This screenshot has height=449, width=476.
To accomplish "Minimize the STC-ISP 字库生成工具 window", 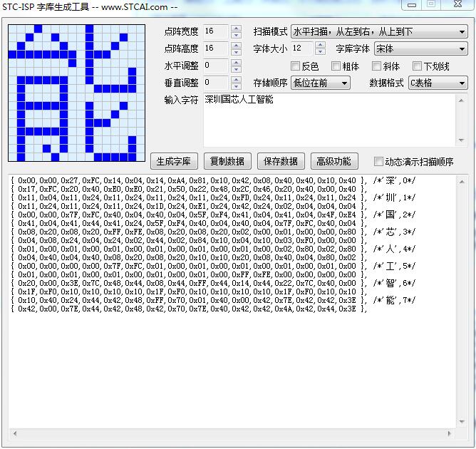I will pyautogui.click(x=412, y=4).
